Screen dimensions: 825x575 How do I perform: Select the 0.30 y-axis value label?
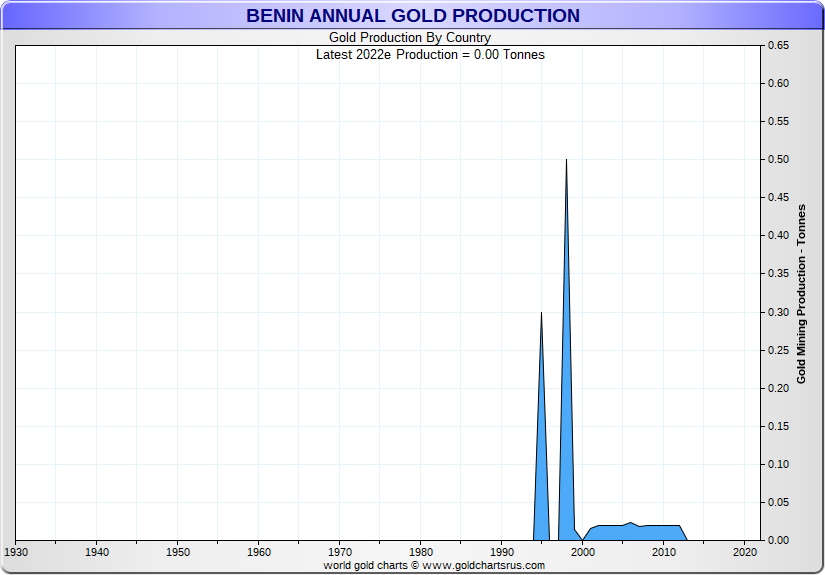pyautogui.click(x=778, y=312)
